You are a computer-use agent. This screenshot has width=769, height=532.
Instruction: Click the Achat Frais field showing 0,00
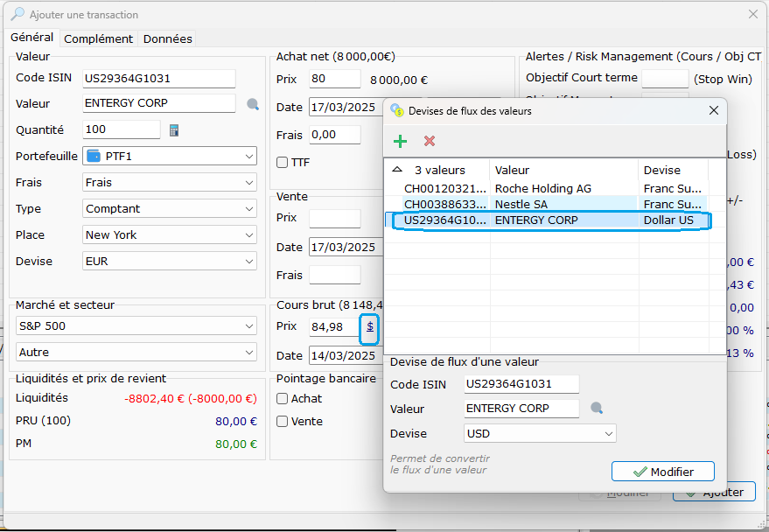[335, 135]
